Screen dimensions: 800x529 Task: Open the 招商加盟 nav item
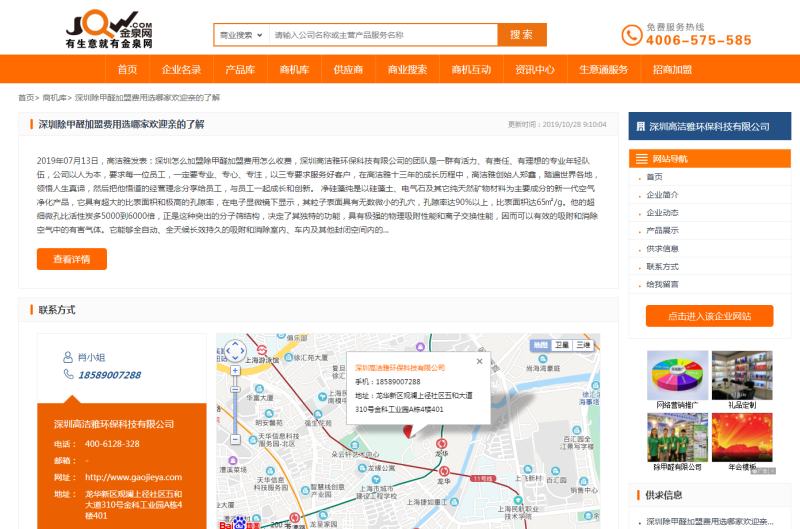coord(672,69)
